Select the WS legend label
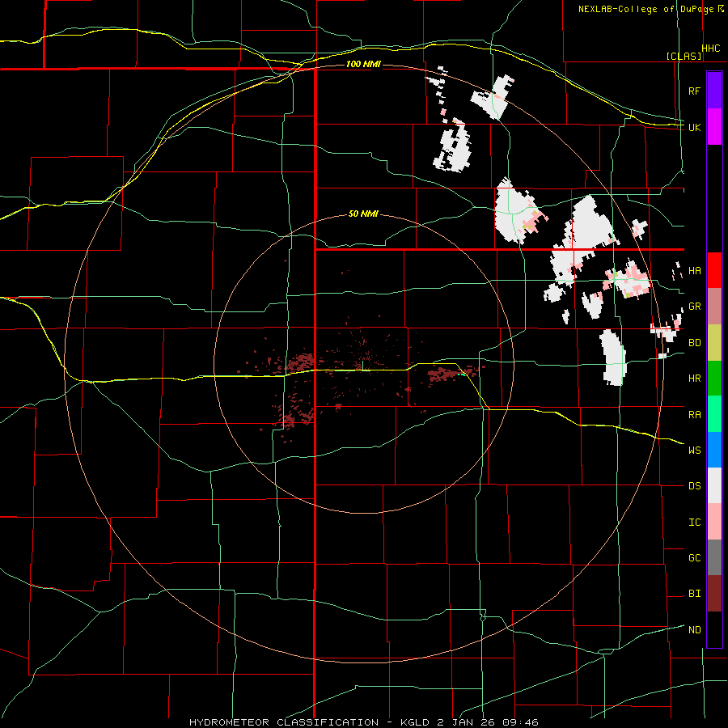Viewport: 728px width, 728px height. [x=694, y=451]
